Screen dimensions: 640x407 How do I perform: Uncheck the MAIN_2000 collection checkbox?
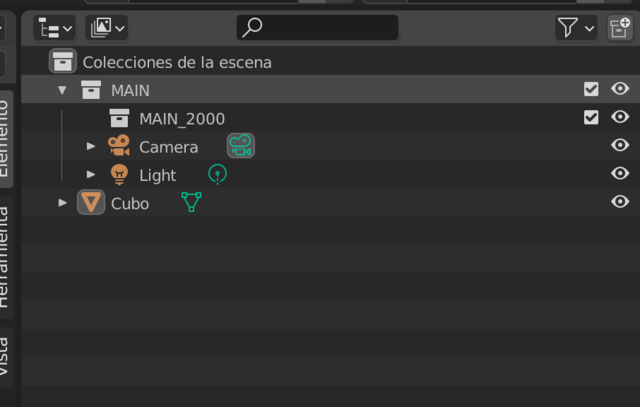[x=591, y=118]
